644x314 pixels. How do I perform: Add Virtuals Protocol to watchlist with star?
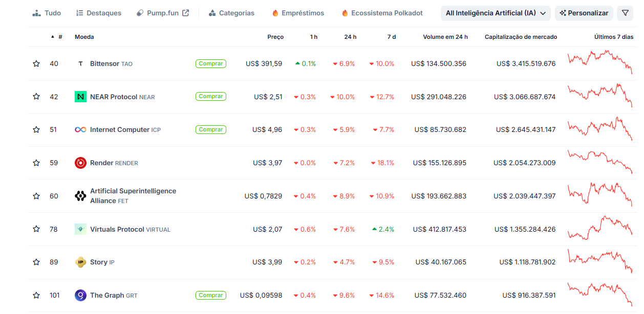(36, 229)
